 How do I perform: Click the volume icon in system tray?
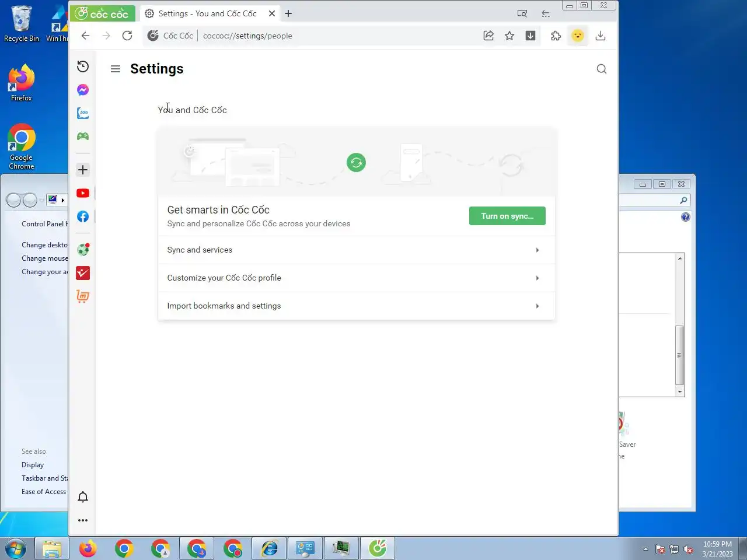coord(688,549)
